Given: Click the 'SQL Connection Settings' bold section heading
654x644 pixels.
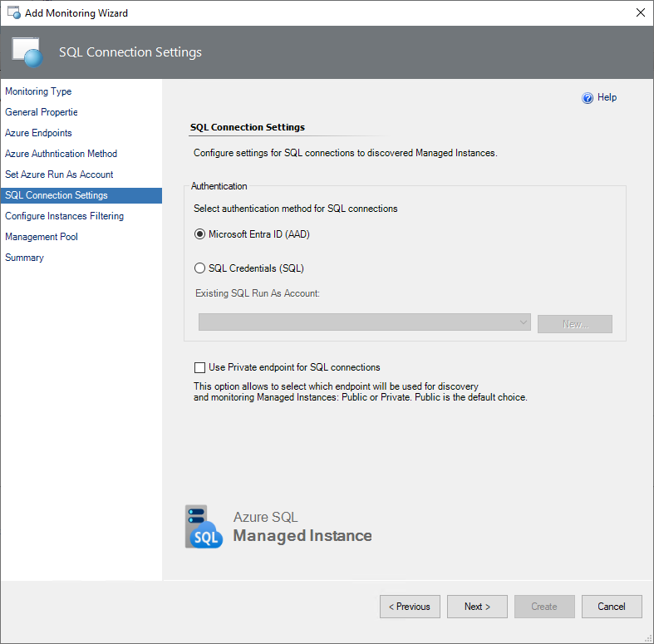Looking at the screenshot, I should pos(248,127).
